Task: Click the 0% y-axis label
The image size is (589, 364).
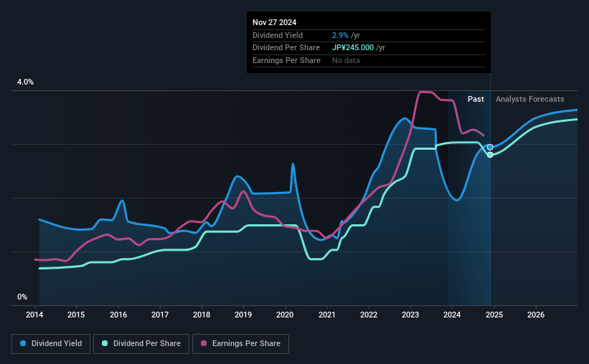Action: [22, 297]
